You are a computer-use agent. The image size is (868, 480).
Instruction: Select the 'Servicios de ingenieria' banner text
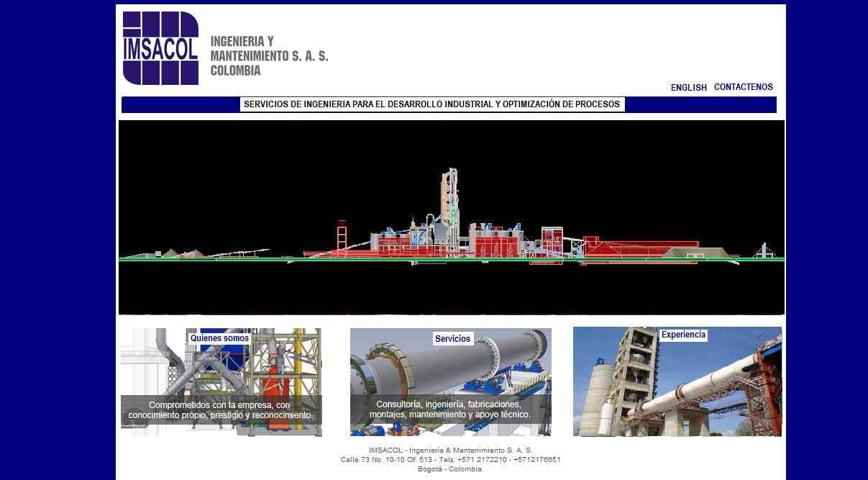coord(431,104)
